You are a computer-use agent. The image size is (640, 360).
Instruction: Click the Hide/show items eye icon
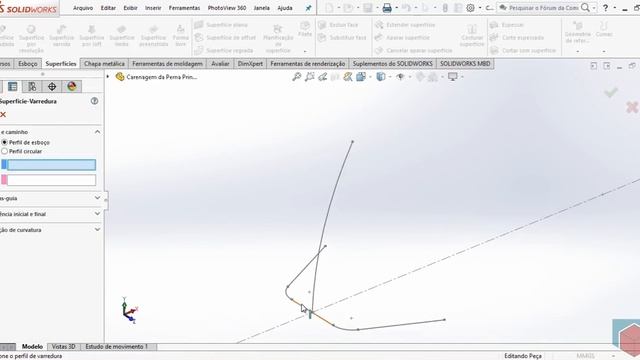tap(400, 77)
